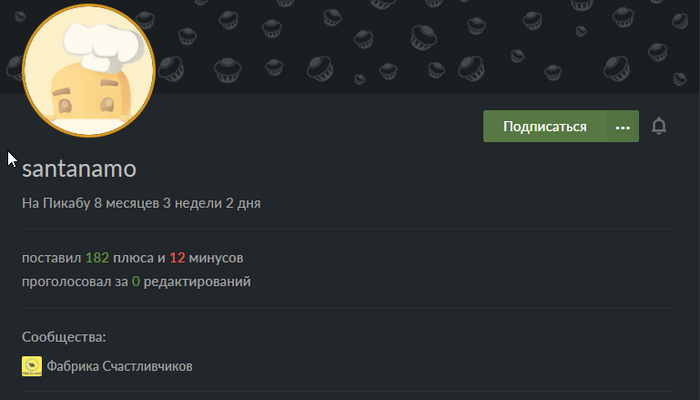The image size is (700, 400).
Task: Open the Фабрика Счастливчиков community icon
Action: pyautogui.click(x=32, y=366)
